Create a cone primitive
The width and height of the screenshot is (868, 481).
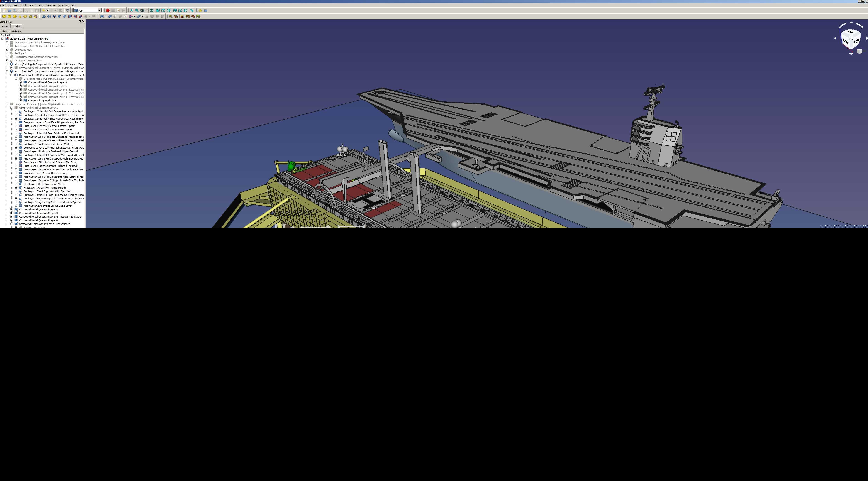(20, 16)
